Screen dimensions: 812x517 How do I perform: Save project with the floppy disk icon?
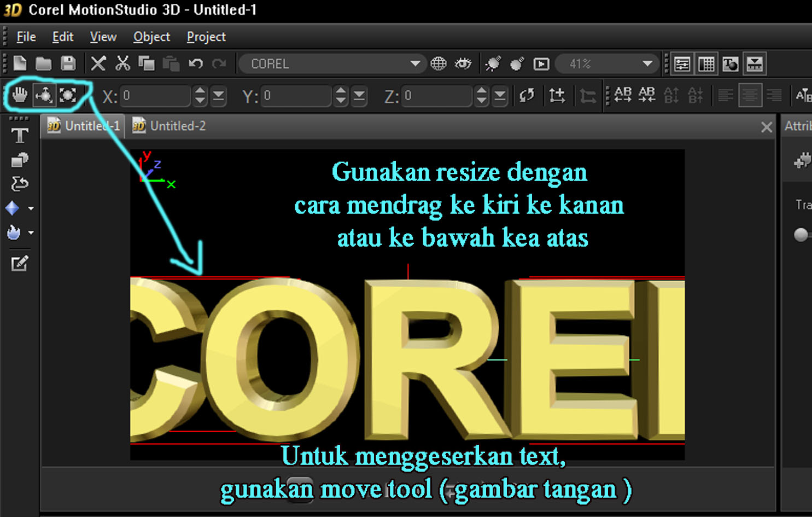coord(68,63)
